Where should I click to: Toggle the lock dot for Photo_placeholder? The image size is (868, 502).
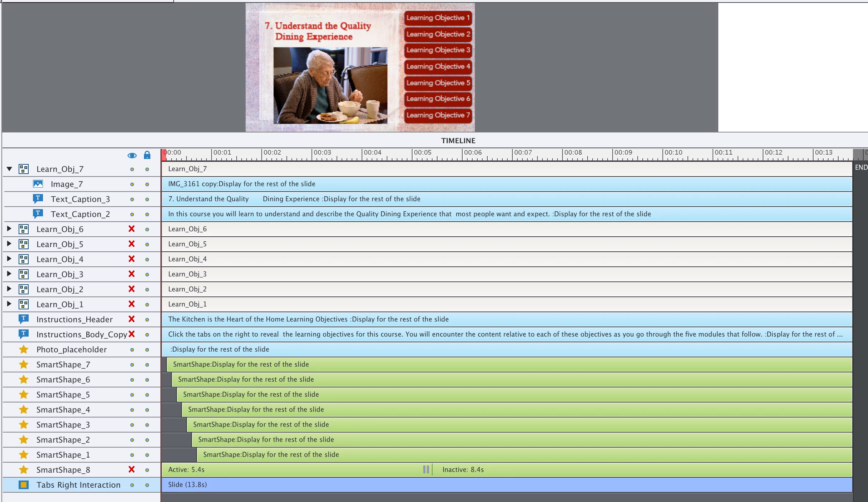tap(147, 350)
